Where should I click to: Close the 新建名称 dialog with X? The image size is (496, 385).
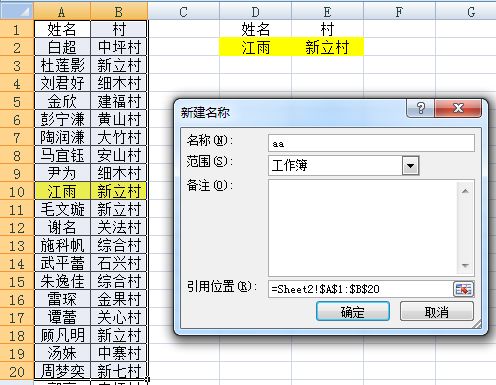click(458, 108)
